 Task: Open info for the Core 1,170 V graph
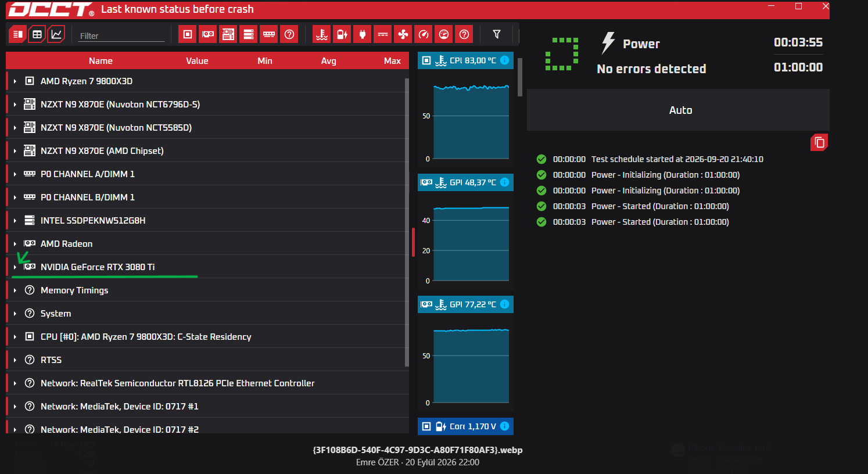pos(504,426)
